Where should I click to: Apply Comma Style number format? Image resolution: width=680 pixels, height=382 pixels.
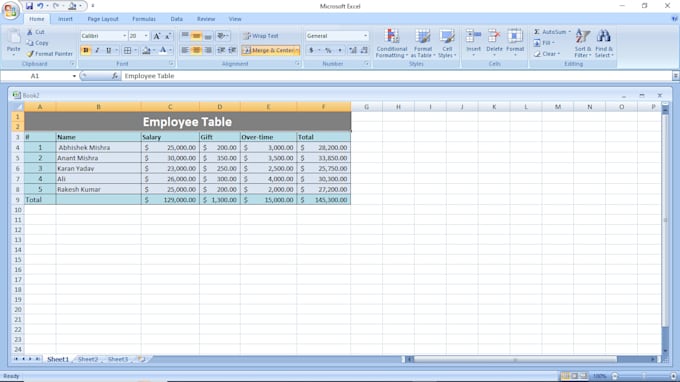point(340,50)
